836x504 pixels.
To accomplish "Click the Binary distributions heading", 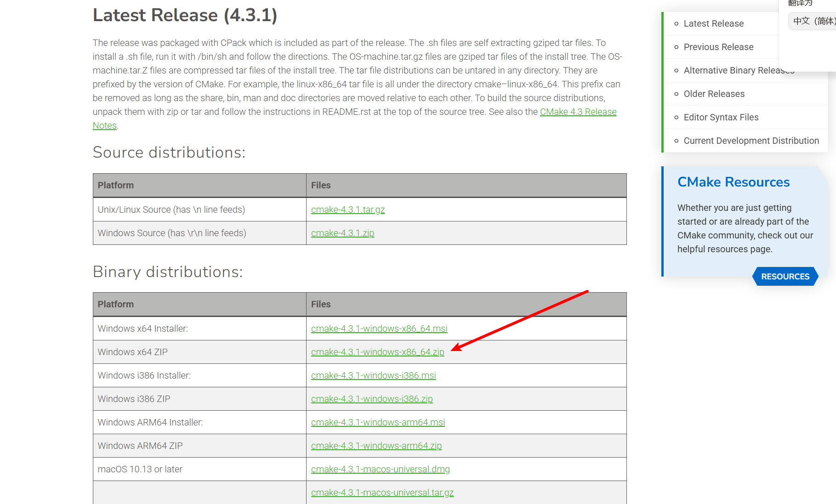I will pos(168,272).
